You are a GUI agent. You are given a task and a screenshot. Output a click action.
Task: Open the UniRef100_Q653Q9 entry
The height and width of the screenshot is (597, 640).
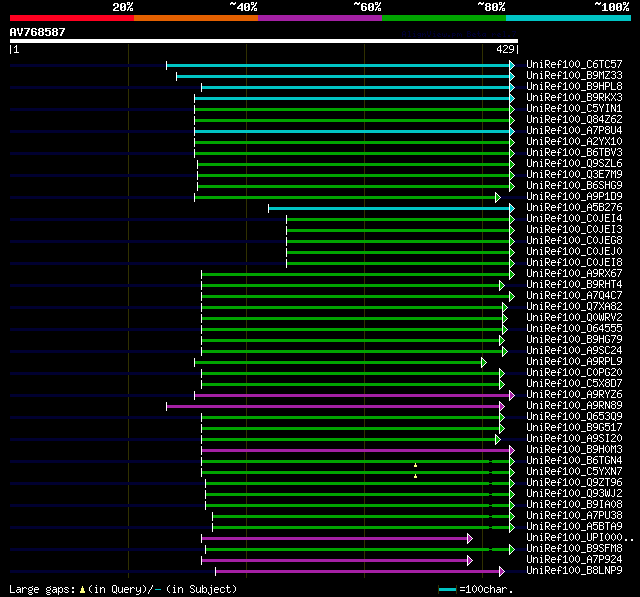point(574,417)
